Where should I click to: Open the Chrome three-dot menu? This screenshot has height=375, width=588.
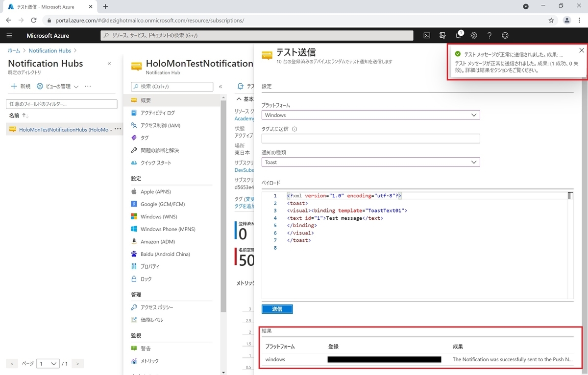[580, 21]
